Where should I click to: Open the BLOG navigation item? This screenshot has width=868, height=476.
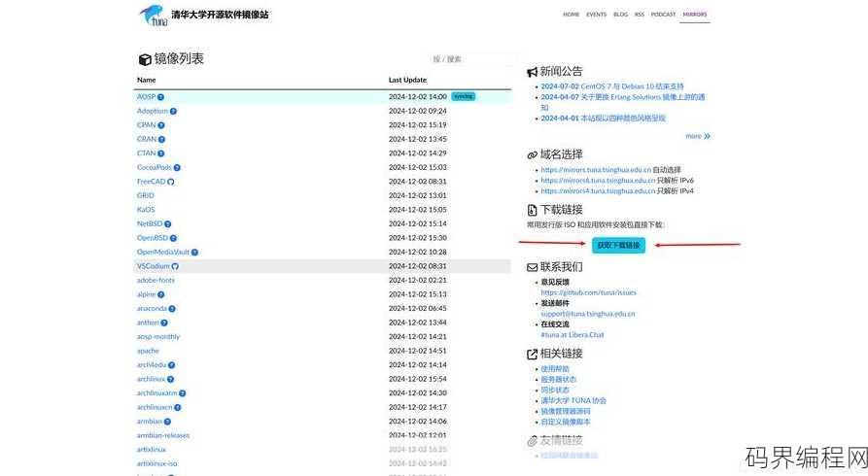[620, 15]
